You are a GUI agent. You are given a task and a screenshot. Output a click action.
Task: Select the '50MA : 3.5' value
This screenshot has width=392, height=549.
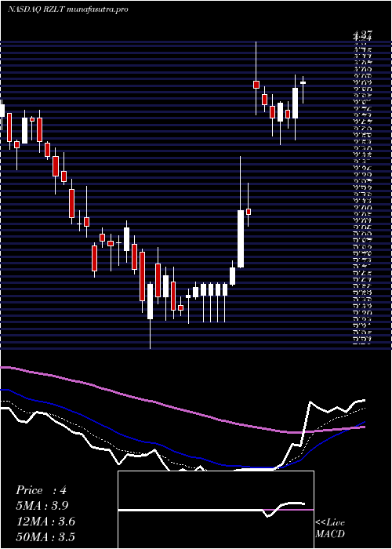coord(45,537)
